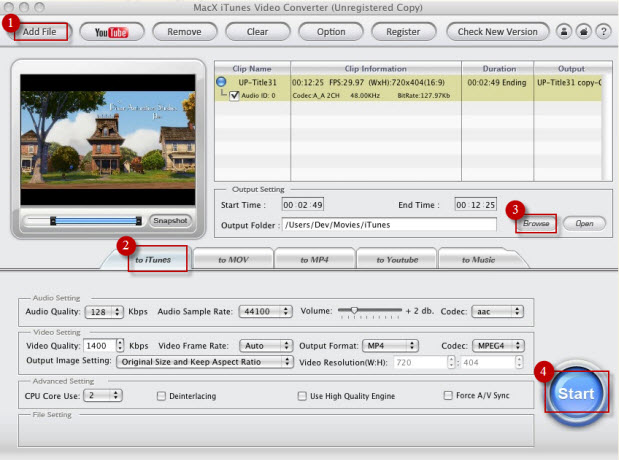Enable Use High Quality Engine
This screenshot has height=460, width=619.
click(x=302, y=396)
